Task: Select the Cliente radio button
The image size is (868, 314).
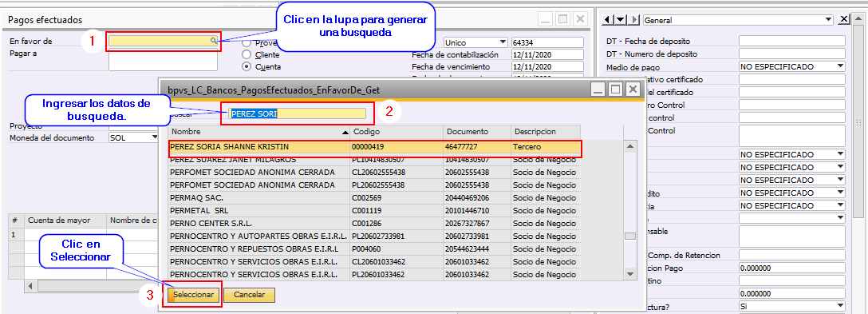Action: click(x=247, y=54)
